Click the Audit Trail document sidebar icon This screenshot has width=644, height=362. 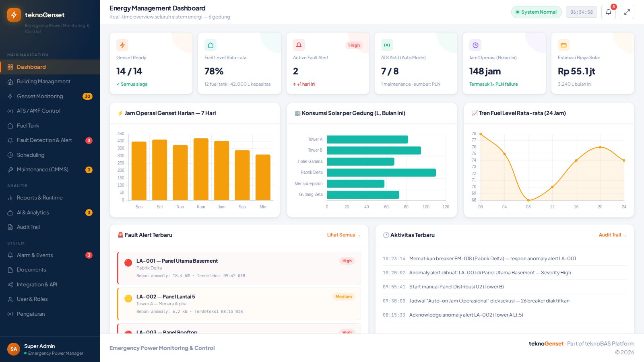pos(10,227)
